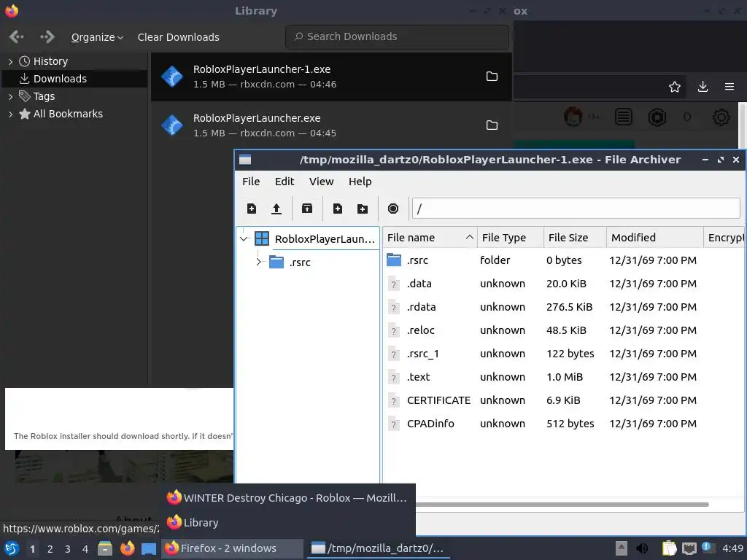
Task: Click the horizontal scrollbar in File Archiver
Action: click(562, 505)
